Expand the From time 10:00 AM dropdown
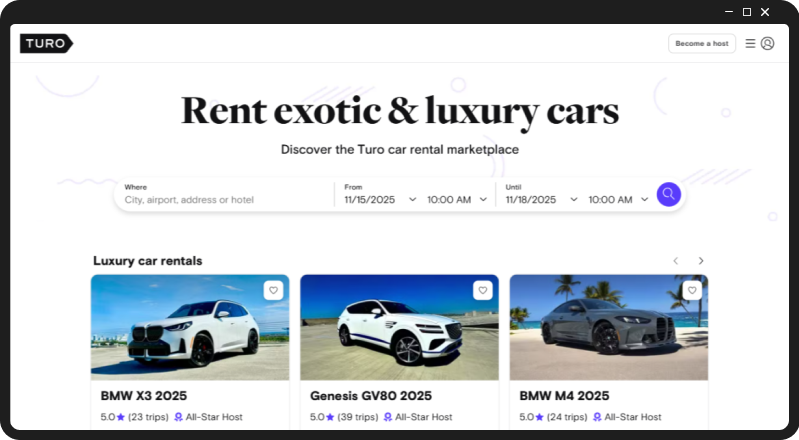Image resolution: width=799 pixels, height=440 pixels. coord(457,200)
